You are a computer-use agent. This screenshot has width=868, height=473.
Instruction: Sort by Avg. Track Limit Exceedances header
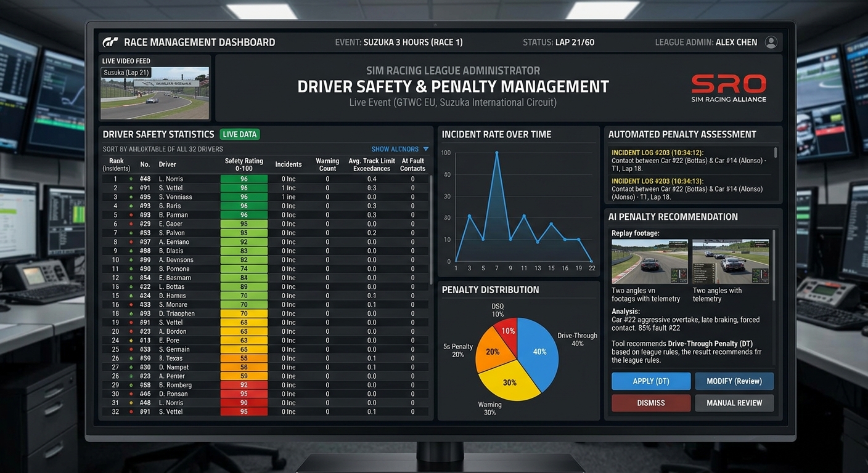(x=372, y=164)
